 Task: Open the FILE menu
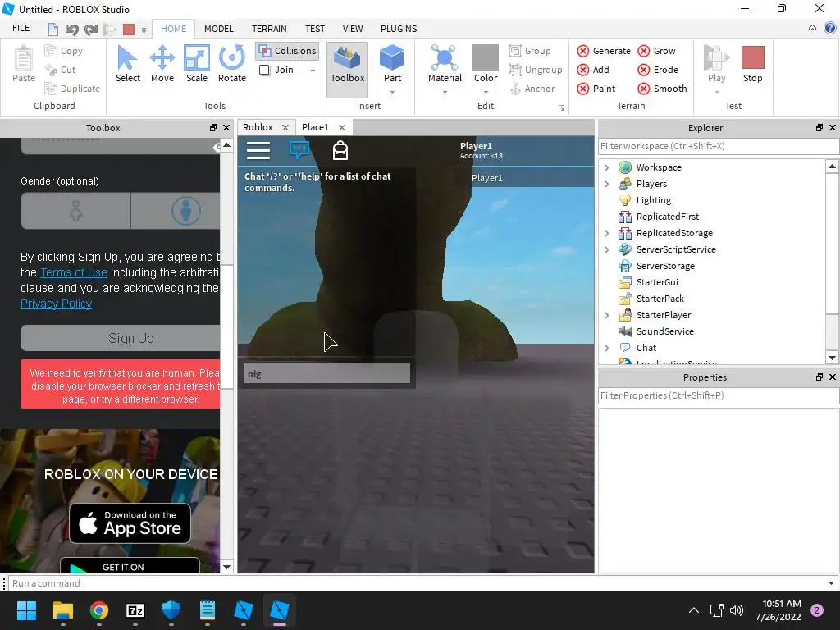21,29
